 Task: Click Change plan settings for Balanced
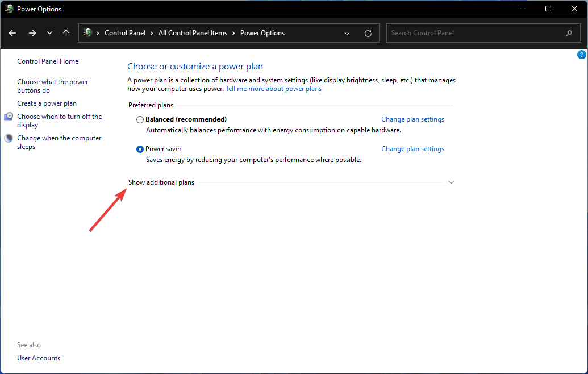coord(412,119)
